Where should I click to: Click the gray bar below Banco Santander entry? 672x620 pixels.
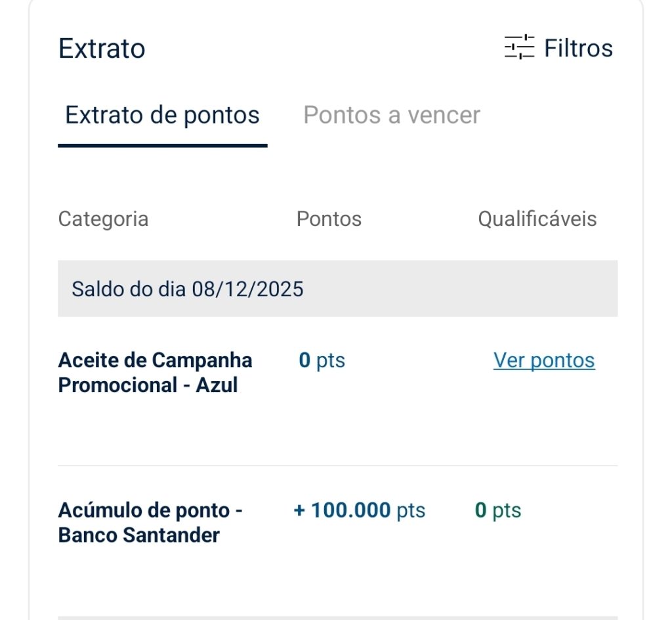pyautogui.click(x=337, y=617)
